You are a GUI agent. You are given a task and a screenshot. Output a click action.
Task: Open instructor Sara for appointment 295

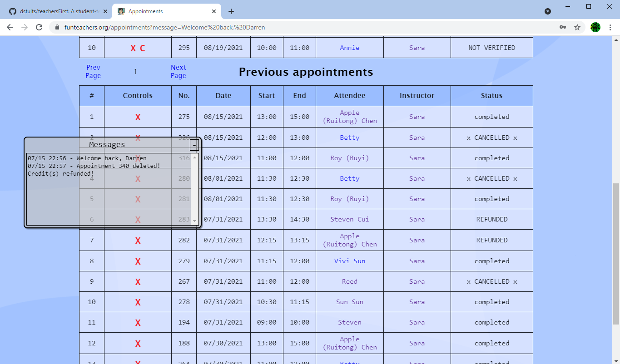click(x=417, y=48)
